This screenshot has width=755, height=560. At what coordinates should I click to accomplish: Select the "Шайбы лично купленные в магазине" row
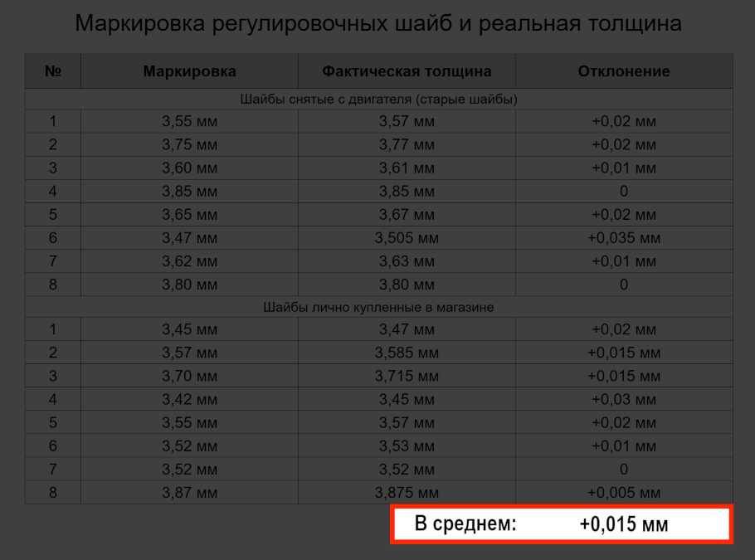pos(378,307)
